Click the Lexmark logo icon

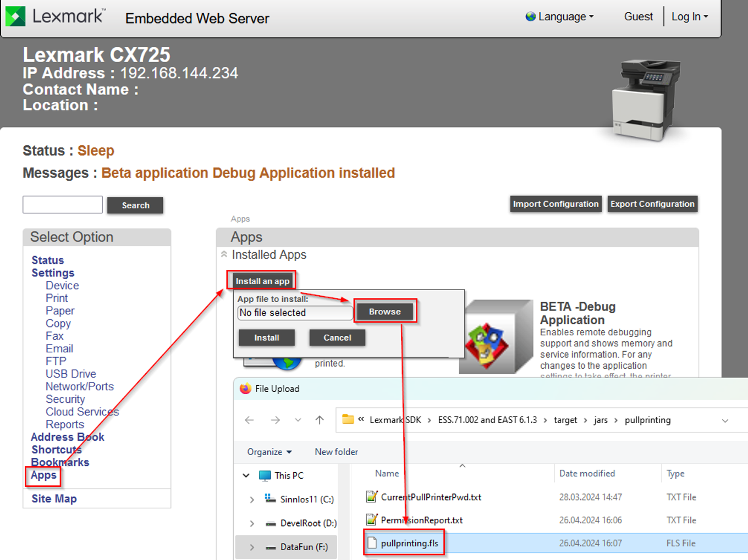[x=15, y=16]
